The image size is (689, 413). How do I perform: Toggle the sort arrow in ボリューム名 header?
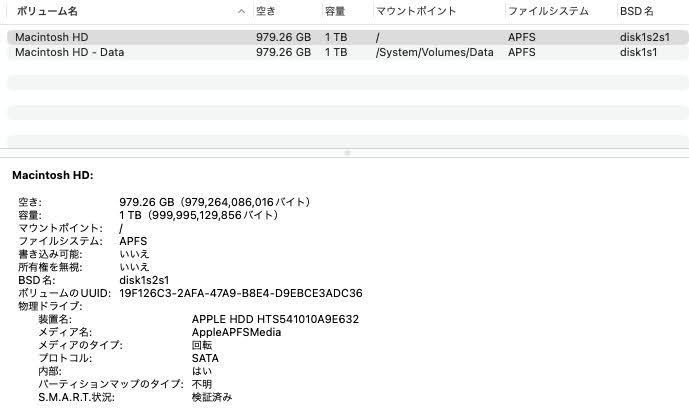[241, 11]
